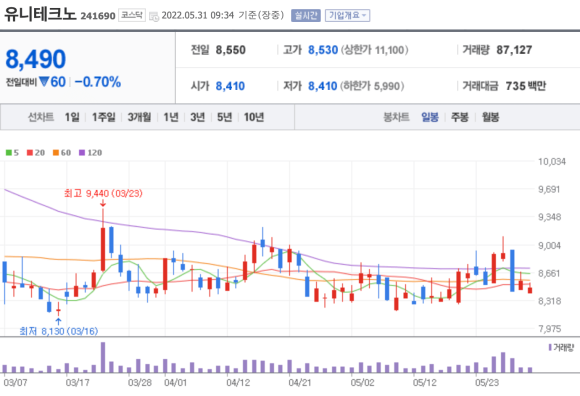Click the 봉차트 label

396,117
